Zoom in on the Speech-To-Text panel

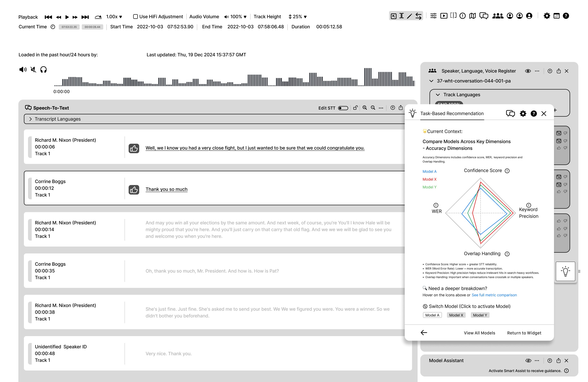(x=365, y=108)
